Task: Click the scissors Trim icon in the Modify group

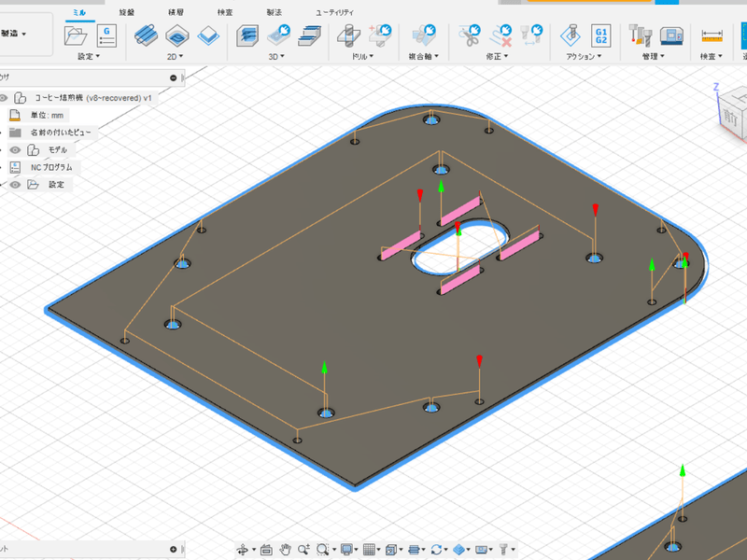Action: click(469, 35)
